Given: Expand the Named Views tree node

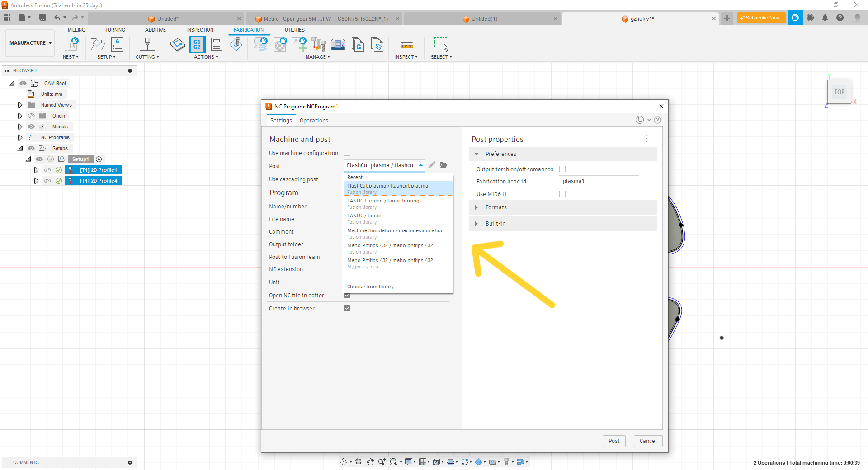Looking at the screenshot, I should pos(20,105).
